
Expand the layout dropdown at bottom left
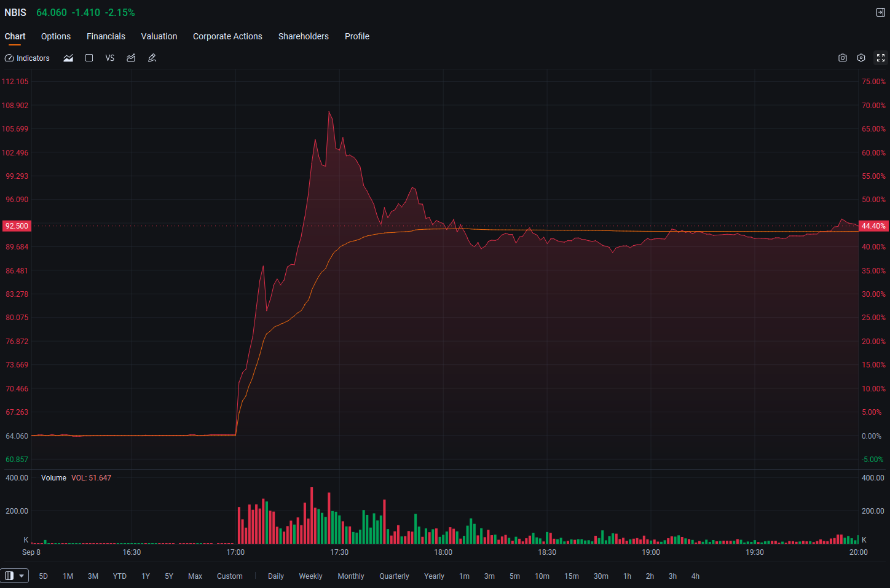tap(14, 576)
